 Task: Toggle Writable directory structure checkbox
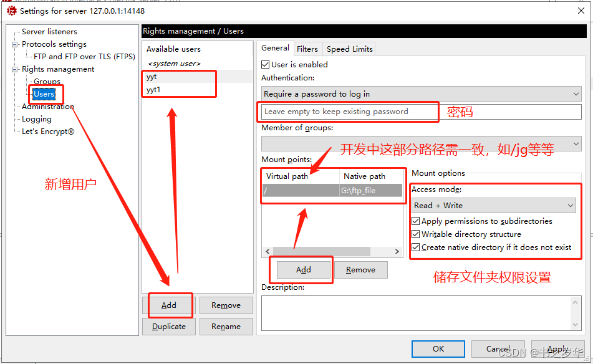coord(416,234)
